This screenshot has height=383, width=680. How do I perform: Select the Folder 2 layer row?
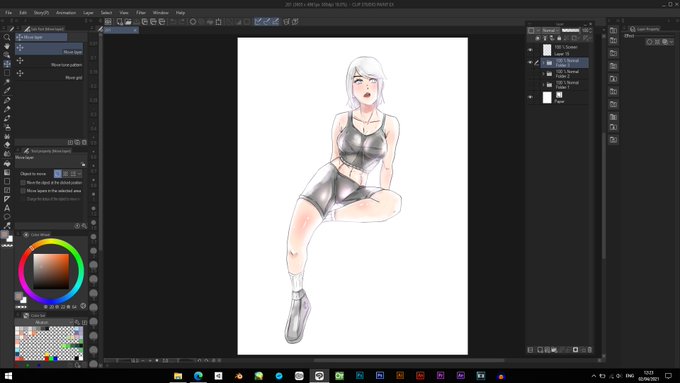564,74
